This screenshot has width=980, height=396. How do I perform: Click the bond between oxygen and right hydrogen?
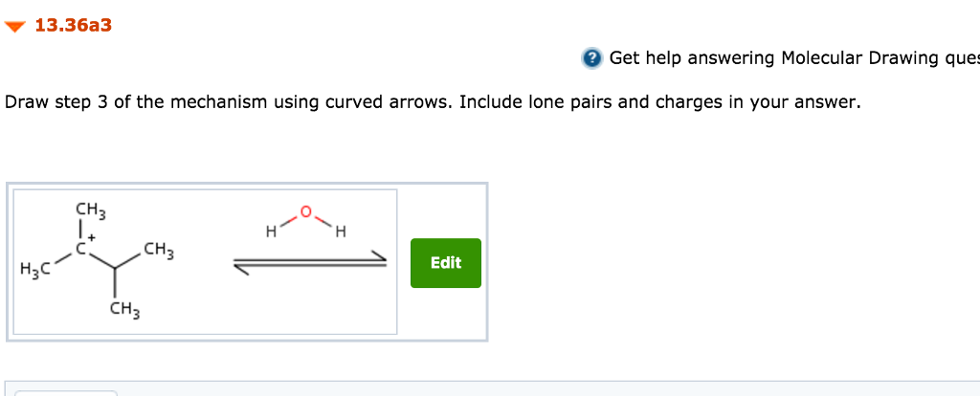click(x=324, y=222)
